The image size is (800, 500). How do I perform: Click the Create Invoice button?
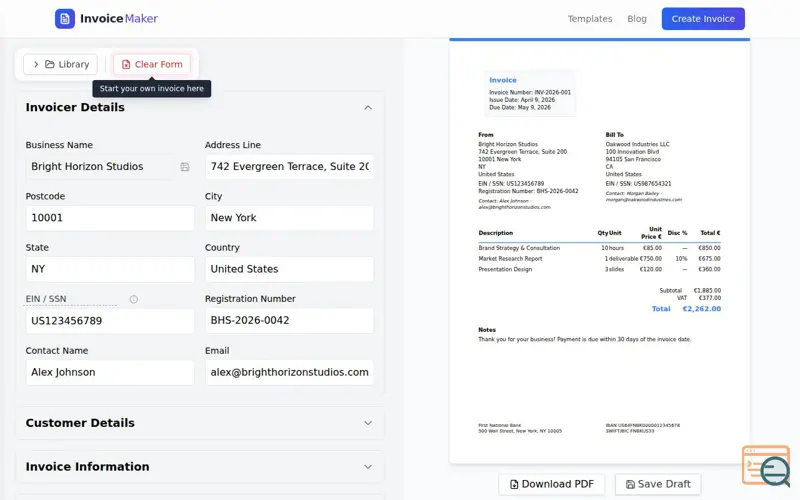(703, 19)
